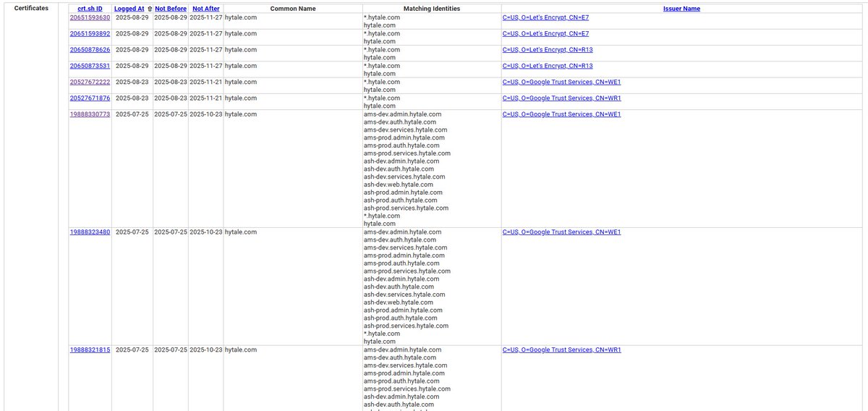This screenshot has width=868, height=411.
Task: Open Let's Encrypt R13 issuer for 20650878626
Action: tap(548, 50)
